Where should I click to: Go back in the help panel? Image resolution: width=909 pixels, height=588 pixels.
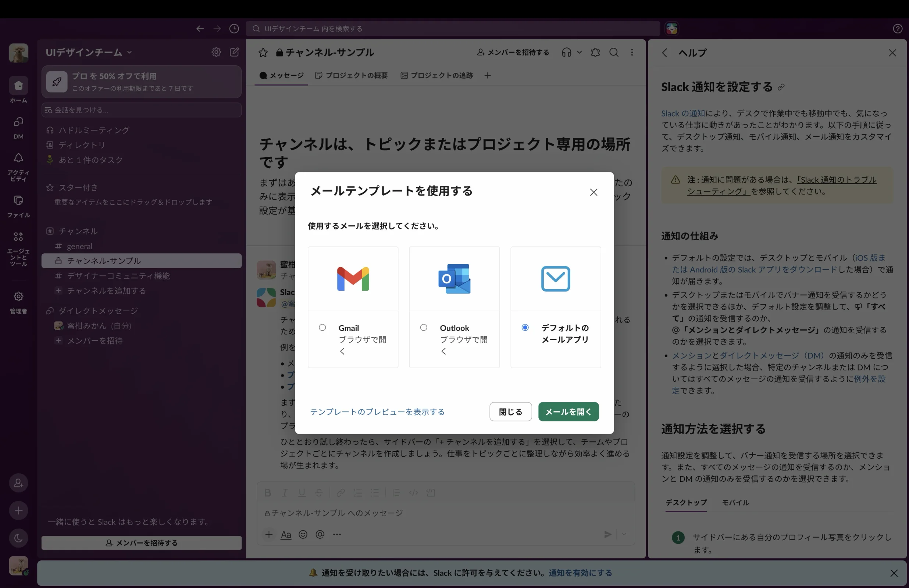(664, 53)
